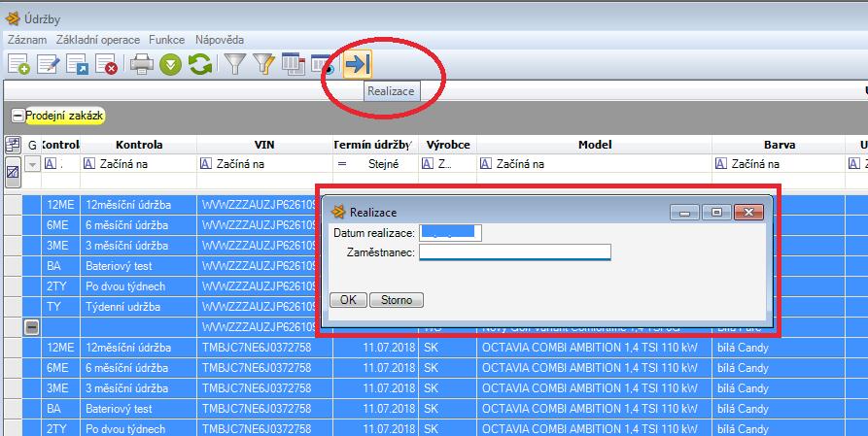This screenshot has width=868, height=436.
Task: Click the plain funnel filter icon
Action: 235,64
